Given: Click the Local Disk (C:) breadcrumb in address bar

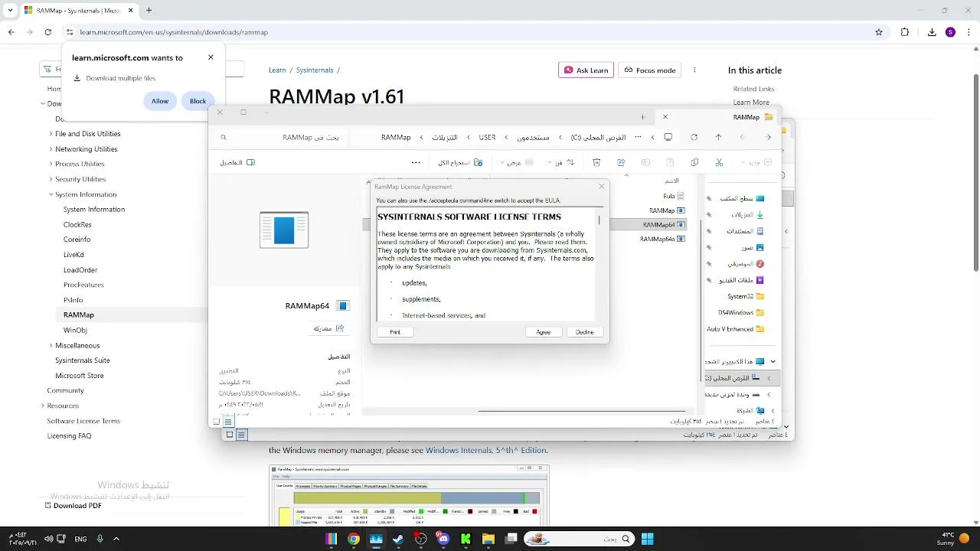Looking at the screenshot, I should (598, 137).
